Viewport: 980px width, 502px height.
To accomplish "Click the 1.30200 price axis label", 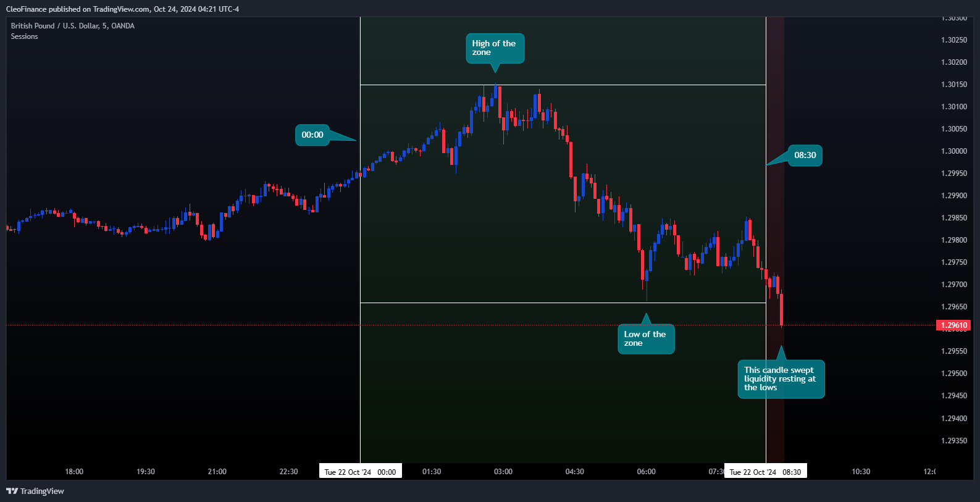I will [954, 62].
